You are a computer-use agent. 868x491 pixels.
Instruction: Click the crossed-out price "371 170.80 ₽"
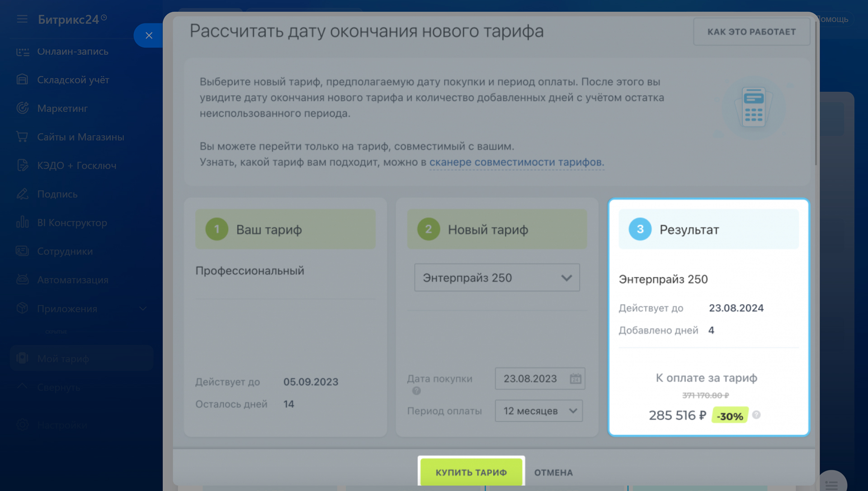click(x=705, y=395)
